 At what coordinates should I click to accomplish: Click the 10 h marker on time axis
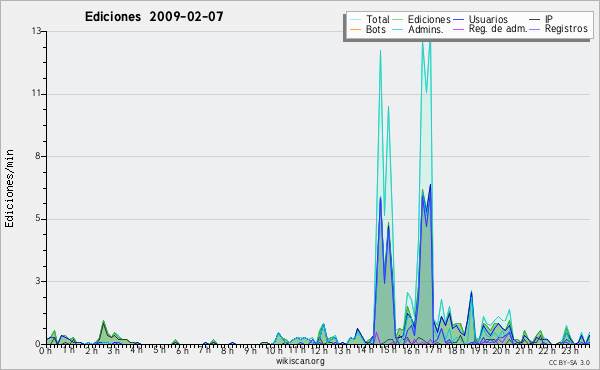(274, 350)
